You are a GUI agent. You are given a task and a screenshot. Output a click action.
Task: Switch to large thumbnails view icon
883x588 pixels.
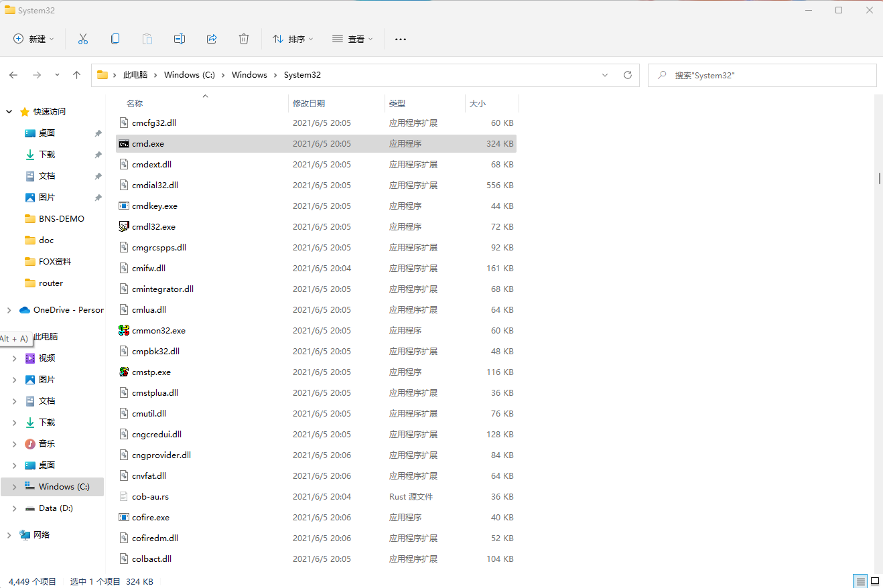[x=874, y=581]
